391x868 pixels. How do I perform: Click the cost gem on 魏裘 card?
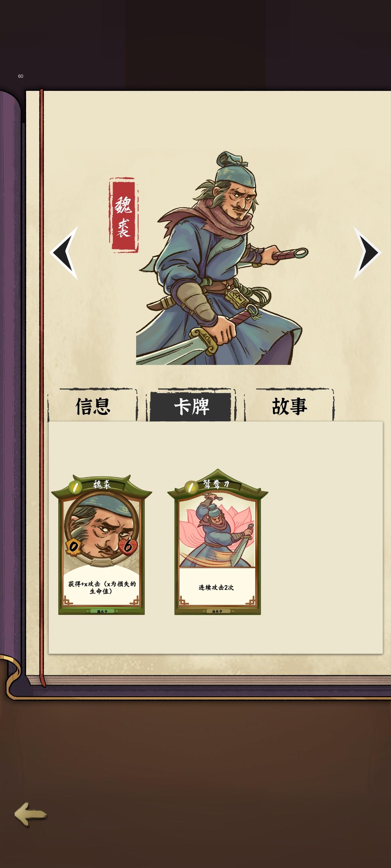75,488
